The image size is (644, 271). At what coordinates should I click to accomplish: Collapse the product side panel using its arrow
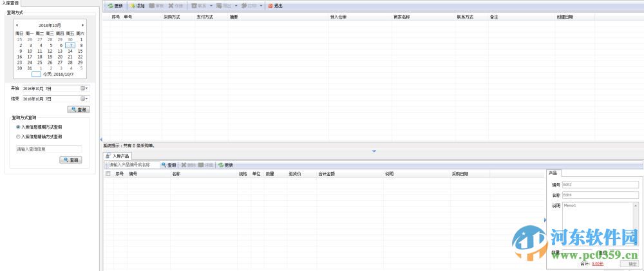(x=545, y=221)
